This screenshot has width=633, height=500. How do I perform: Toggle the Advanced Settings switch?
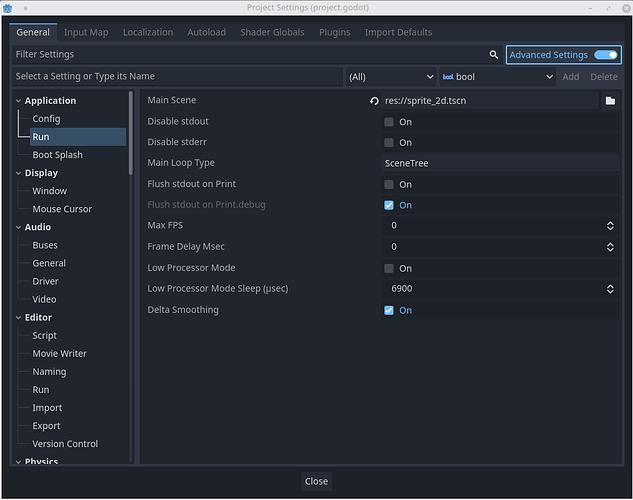click(606, 55)
